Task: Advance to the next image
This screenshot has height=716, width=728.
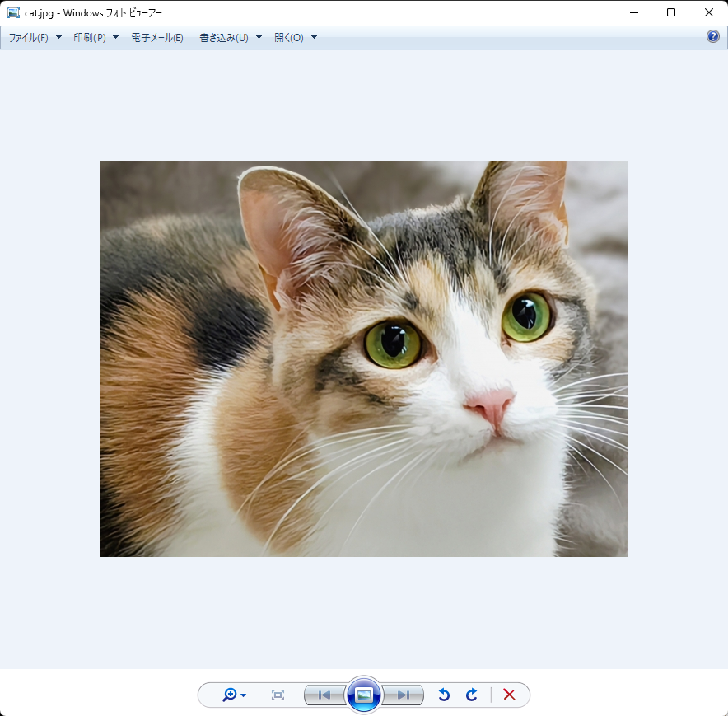Action: [x=404, y=695]
